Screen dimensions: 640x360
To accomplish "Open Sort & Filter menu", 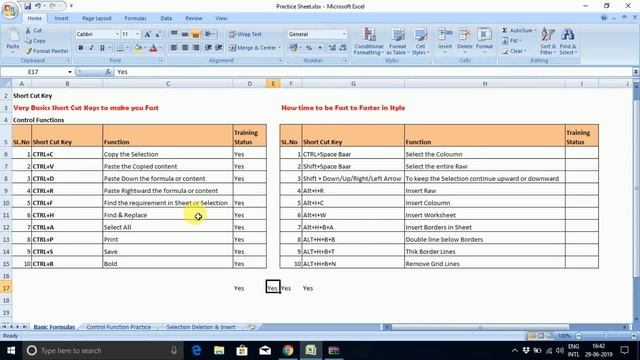I will [548, 41].
